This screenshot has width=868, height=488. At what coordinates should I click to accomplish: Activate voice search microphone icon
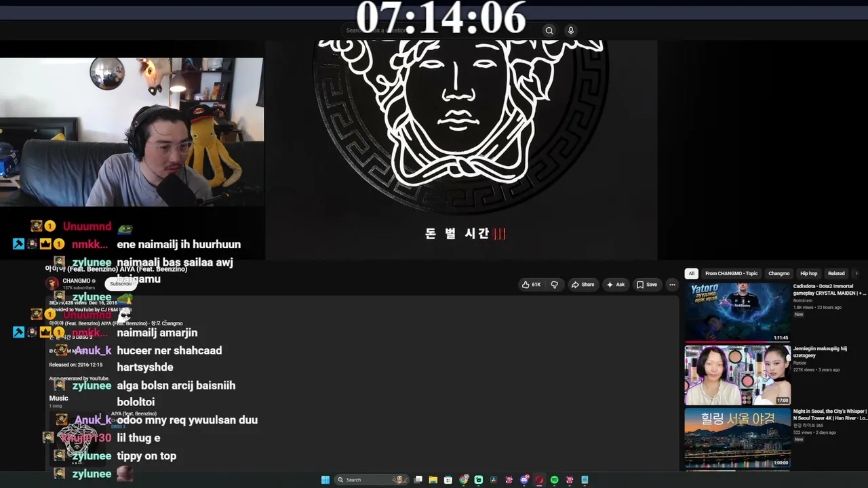[571, 30]
